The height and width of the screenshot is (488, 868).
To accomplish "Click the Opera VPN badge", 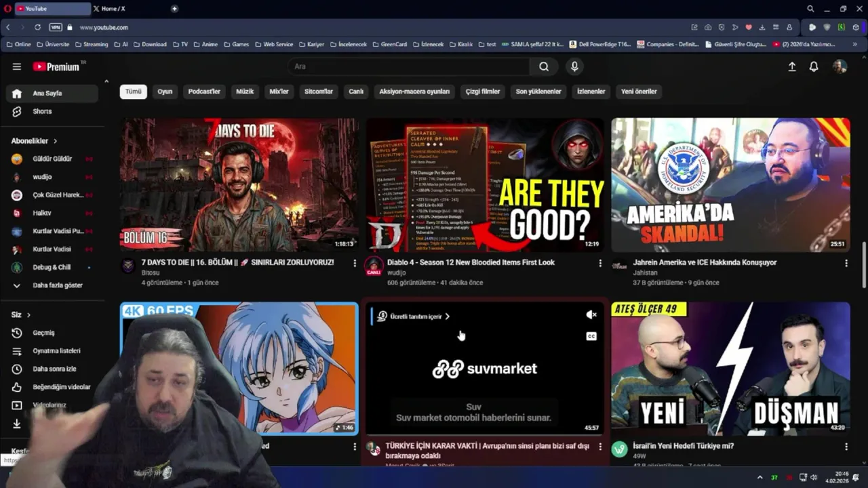I will pyautogui.click(x=56, y=27).
